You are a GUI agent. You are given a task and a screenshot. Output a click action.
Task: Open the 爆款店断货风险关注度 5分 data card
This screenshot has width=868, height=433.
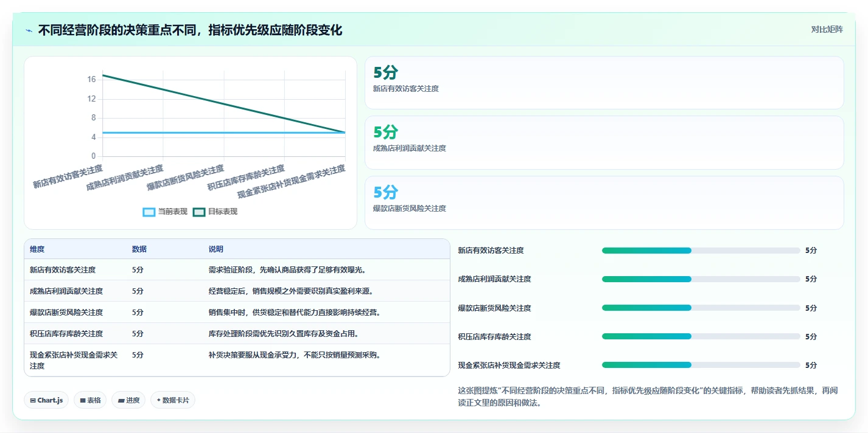tap(604, 203)
